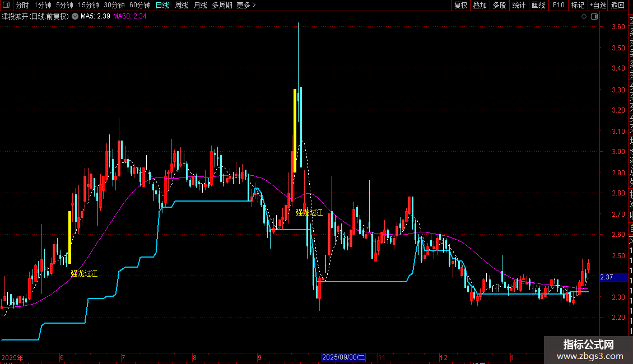Activate the 画线 drawing tools
The width and height of the screenshot is (633, 364).
pyautogui.click(x=538, y=5)
